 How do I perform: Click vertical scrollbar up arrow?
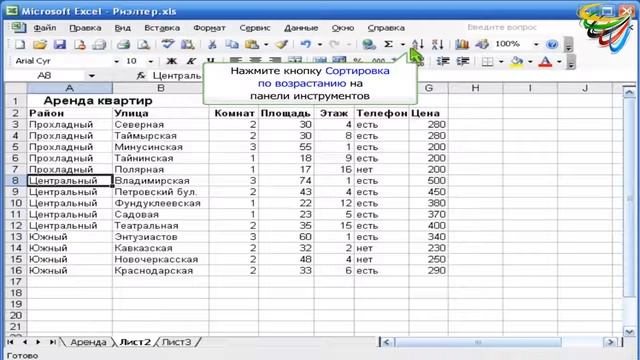(x=629, y=91)
